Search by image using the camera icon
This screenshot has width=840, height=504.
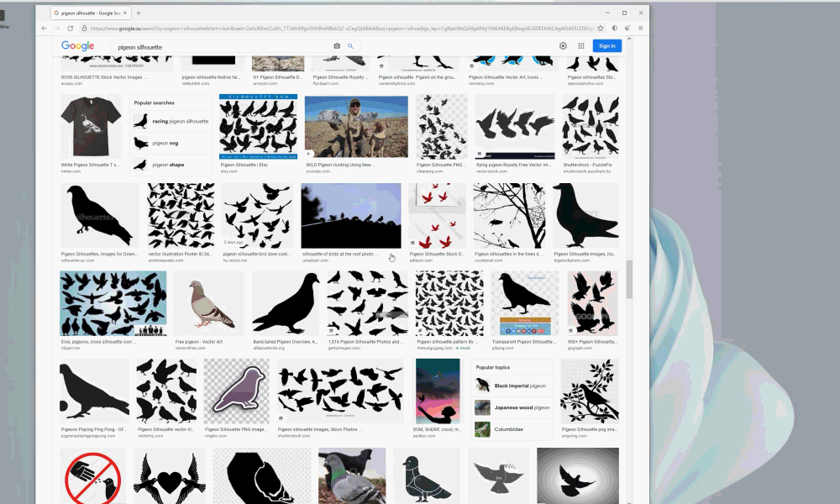click(x=337, y=46)
